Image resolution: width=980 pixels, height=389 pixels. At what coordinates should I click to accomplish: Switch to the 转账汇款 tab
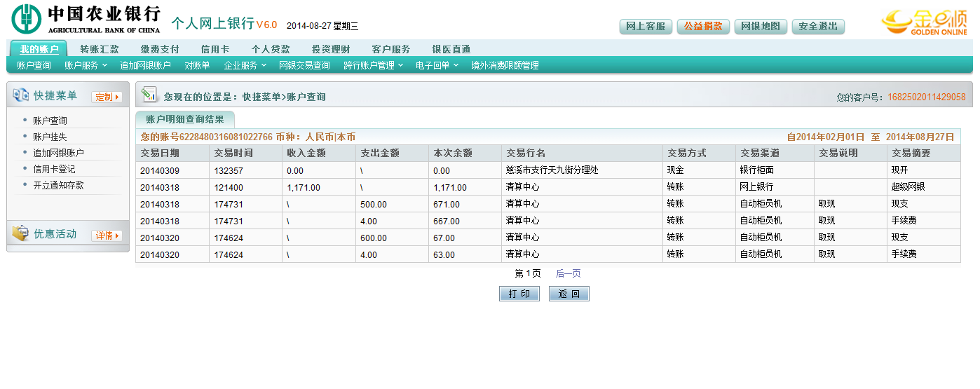tap(100, 49)
